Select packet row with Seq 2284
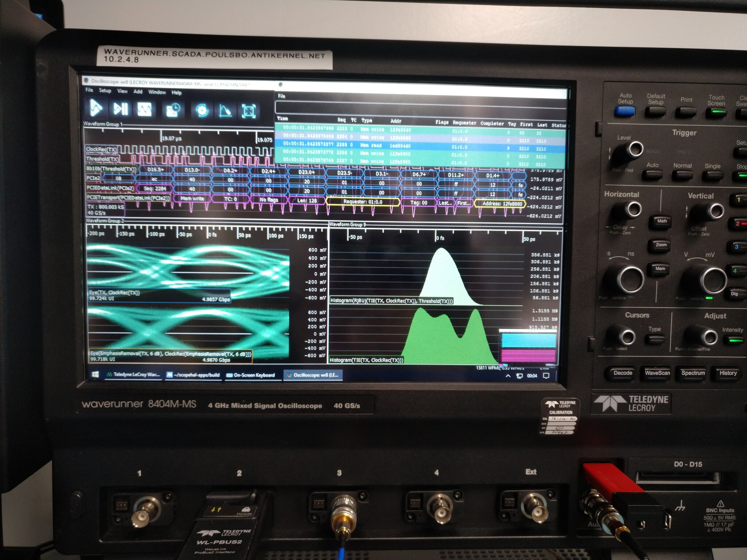Image resolution: width=747 pixels, height=560 pixels. coord(421,138)
